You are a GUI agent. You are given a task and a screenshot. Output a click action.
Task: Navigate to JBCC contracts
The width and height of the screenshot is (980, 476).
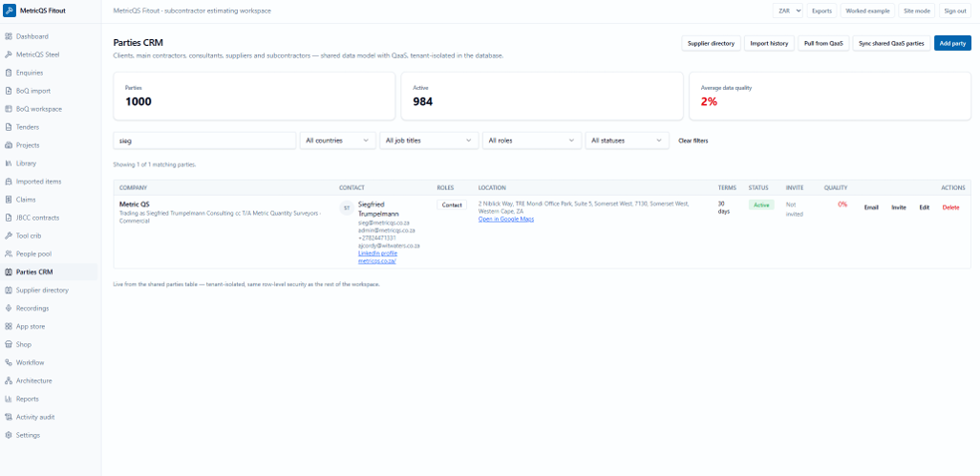[49, 218]
